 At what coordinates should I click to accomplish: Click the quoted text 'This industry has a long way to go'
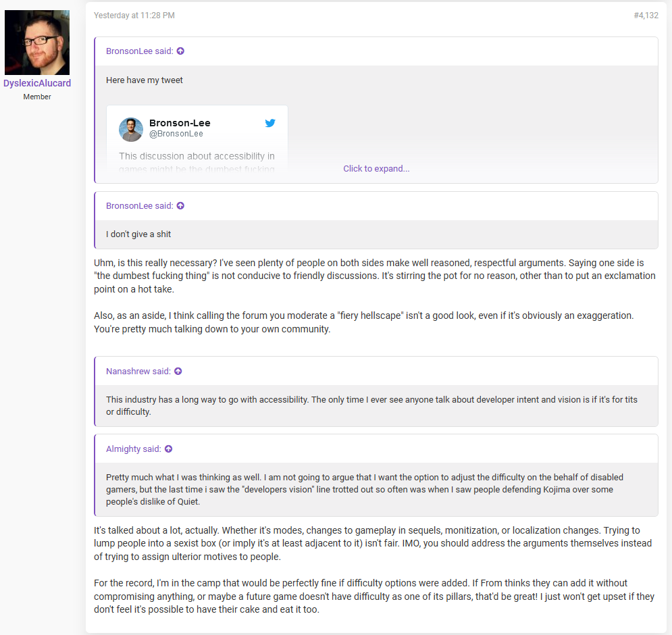(x=371, y=405)
